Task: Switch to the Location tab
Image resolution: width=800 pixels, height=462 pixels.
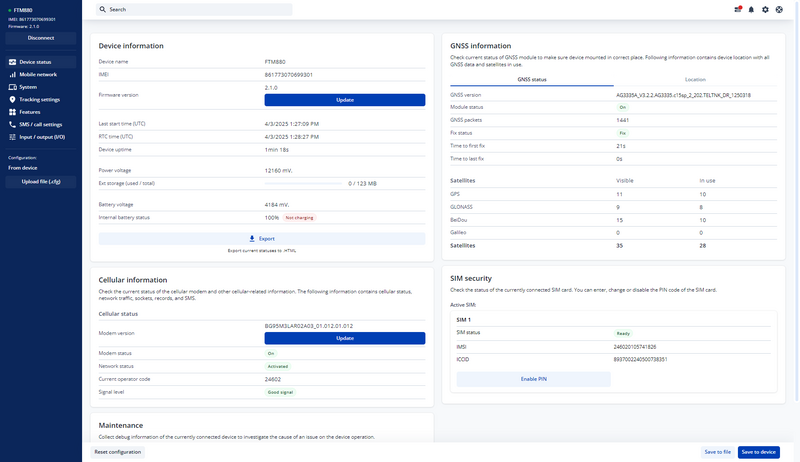Action: [x=694, y=79]
